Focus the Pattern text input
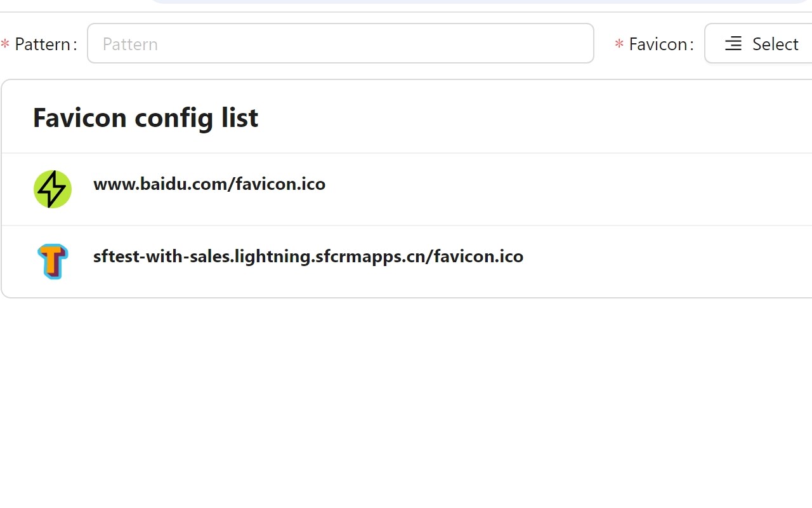The height and width of the screenshot is (508, 812). pyautogui.click(x=340, y=44)
